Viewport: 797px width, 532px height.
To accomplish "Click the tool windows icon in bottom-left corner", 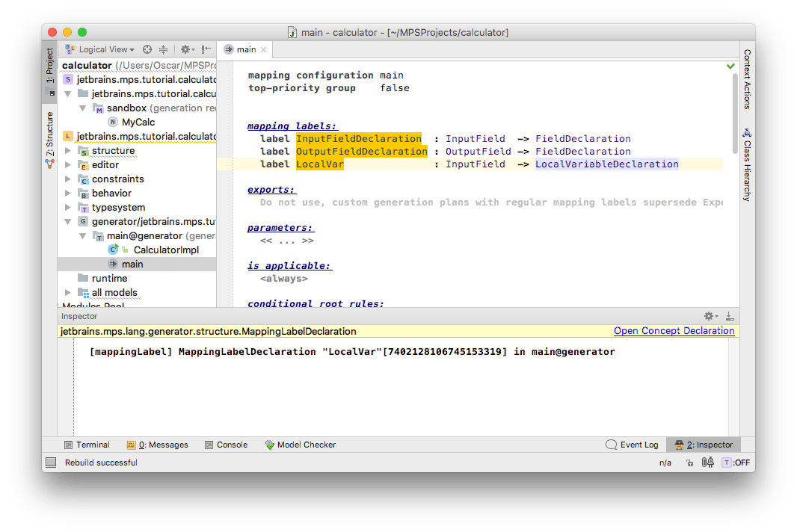I will 50,463.
